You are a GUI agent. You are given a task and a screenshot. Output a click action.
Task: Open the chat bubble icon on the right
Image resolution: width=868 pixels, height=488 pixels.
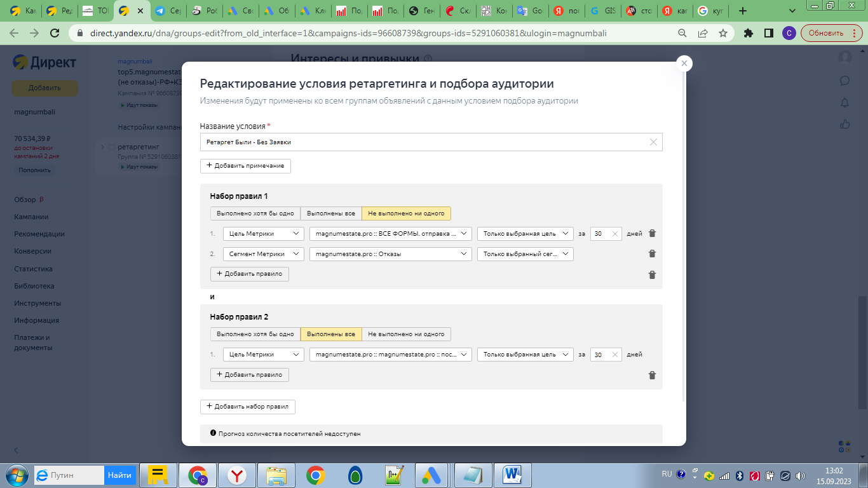[x=844, y=80]
